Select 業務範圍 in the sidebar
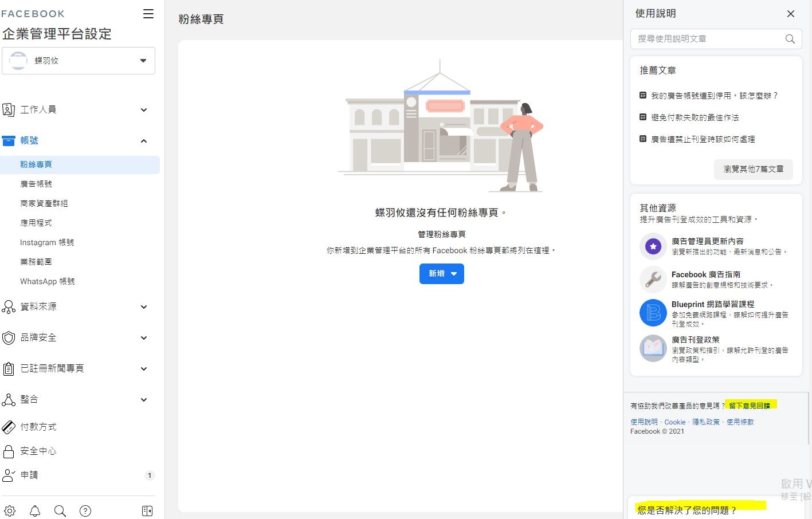This screenshot has height=519, width=812. (x=36, y=262)
